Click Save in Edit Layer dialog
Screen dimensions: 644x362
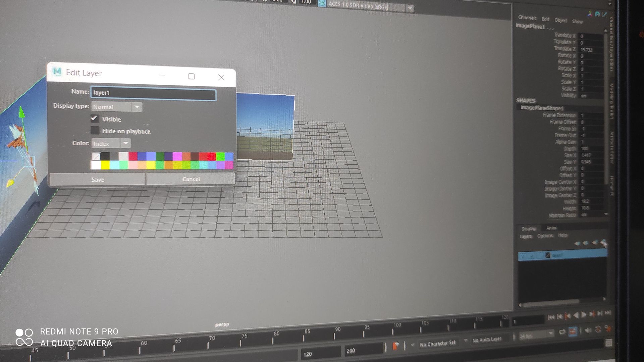coord(97,179)
